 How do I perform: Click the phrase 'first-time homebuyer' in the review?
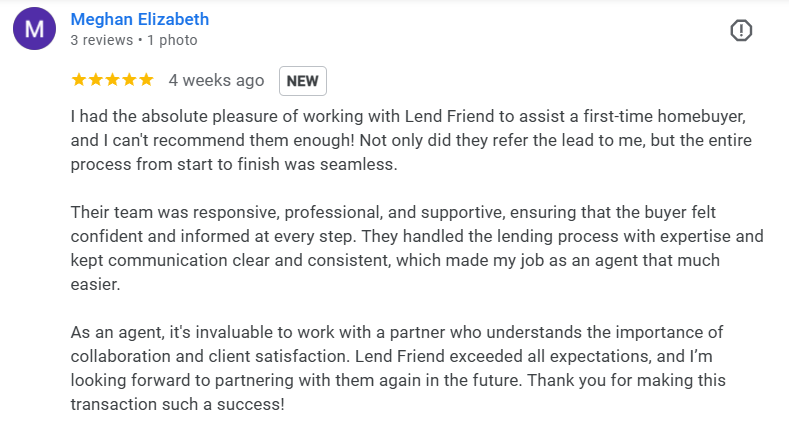[664, 117]
